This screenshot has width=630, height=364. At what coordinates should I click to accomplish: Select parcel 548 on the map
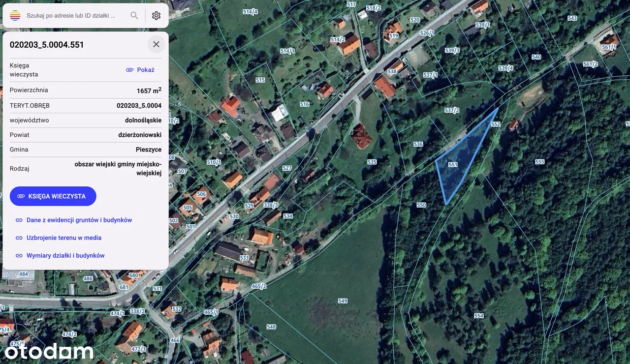click(271, 327)
